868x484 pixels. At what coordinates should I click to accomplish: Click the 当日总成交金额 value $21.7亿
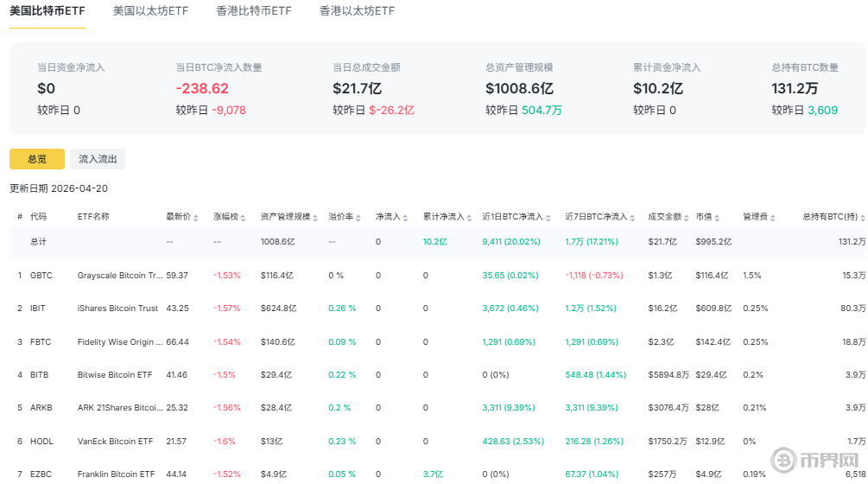pos(357,89)
